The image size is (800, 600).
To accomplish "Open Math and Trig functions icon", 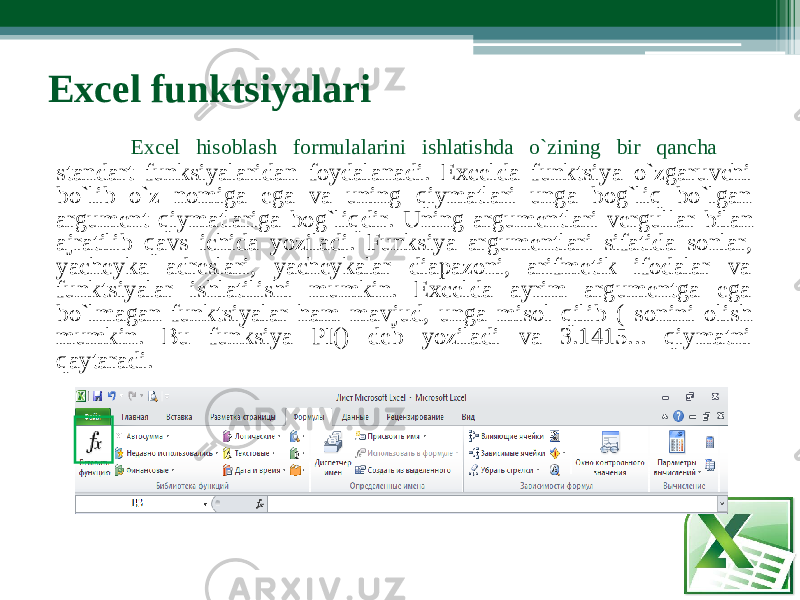I will (296, 453).
